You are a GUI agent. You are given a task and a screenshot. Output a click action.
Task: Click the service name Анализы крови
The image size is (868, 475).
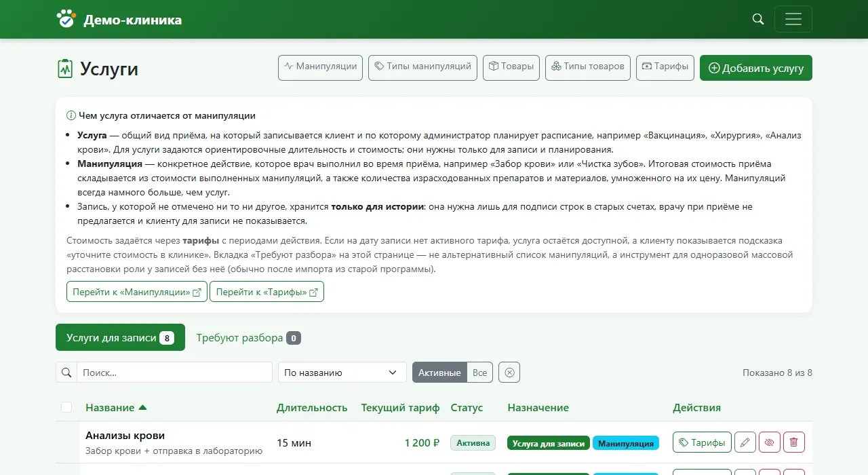[x=125, y=436]
